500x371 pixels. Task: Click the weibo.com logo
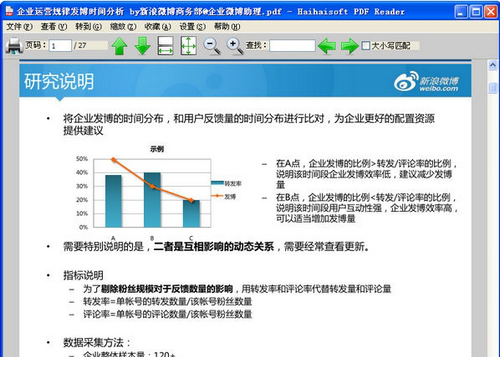point(426,82)
